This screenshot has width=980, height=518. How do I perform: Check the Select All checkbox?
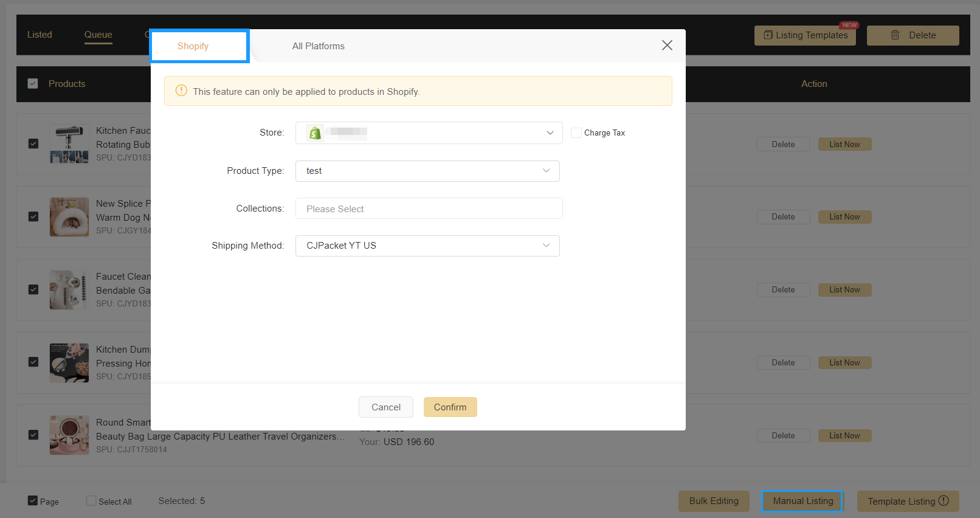[x=91, y=501]
